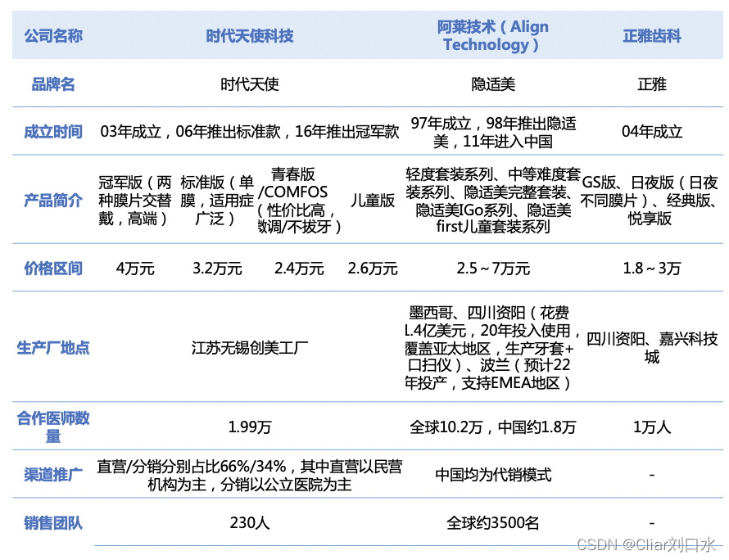Select the 中国均为代销模式 cell
Viewport: 729px width, 560px height.
click(x=493, y=475)
